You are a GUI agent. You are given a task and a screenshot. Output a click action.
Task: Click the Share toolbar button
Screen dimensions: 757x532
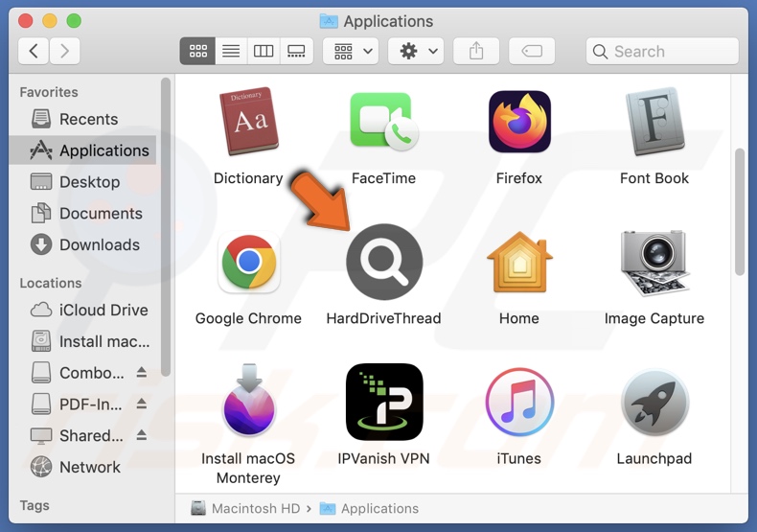(x=476, y=51)
